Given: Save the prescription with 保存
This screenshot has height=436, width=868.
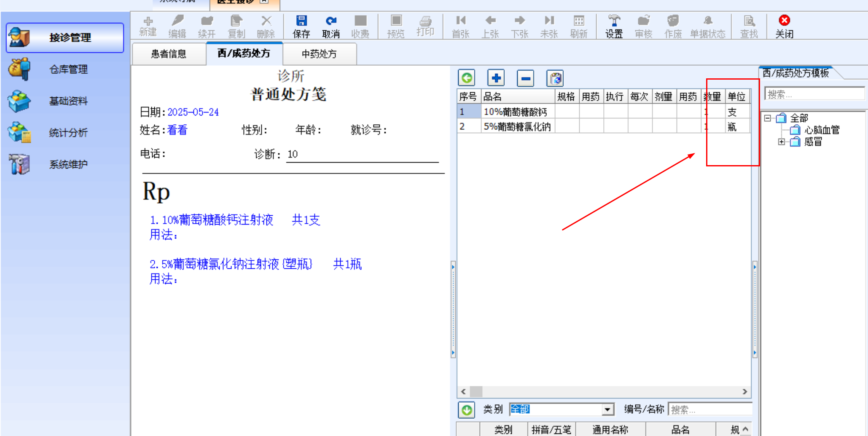Looking at the screenshot, I should pos(301,27).
